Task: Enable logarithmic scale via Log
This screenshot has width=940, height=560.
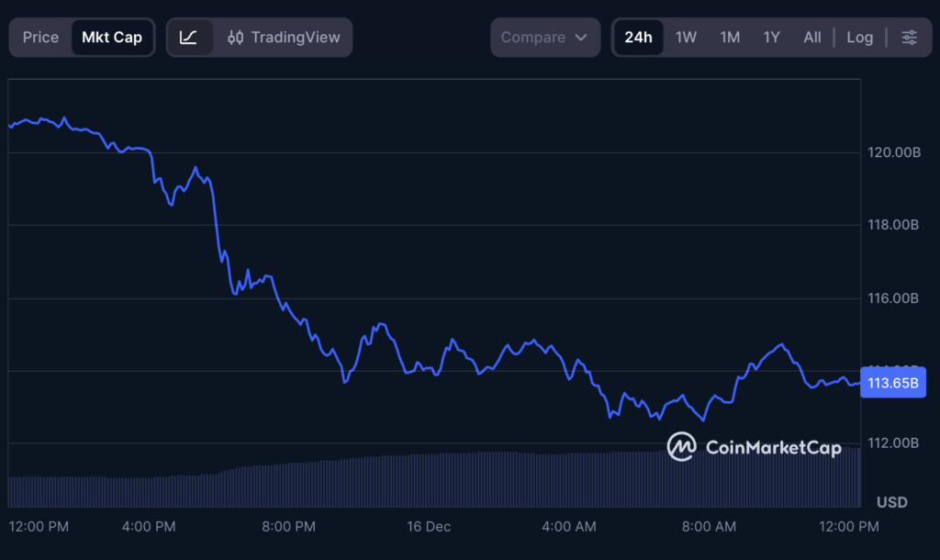Action: [859, 37]
